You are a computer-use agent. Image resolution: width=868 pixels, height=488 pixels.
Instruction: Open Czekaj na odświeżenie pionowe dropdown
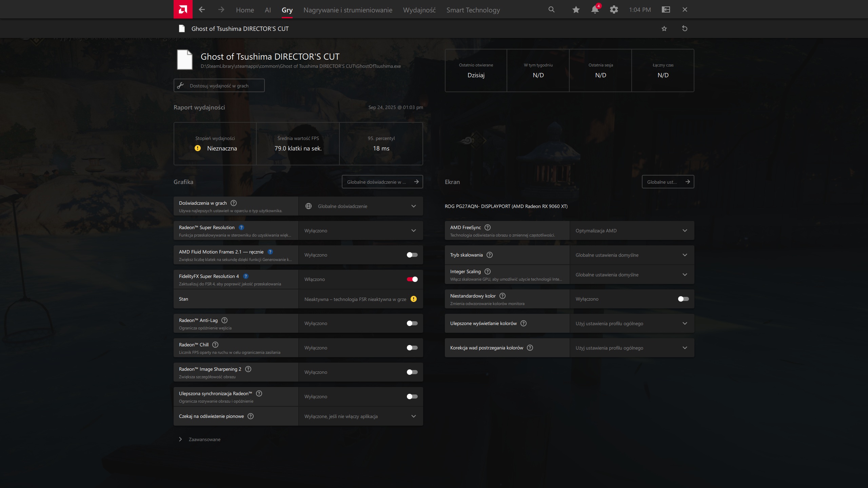click(x=361, y=416)
